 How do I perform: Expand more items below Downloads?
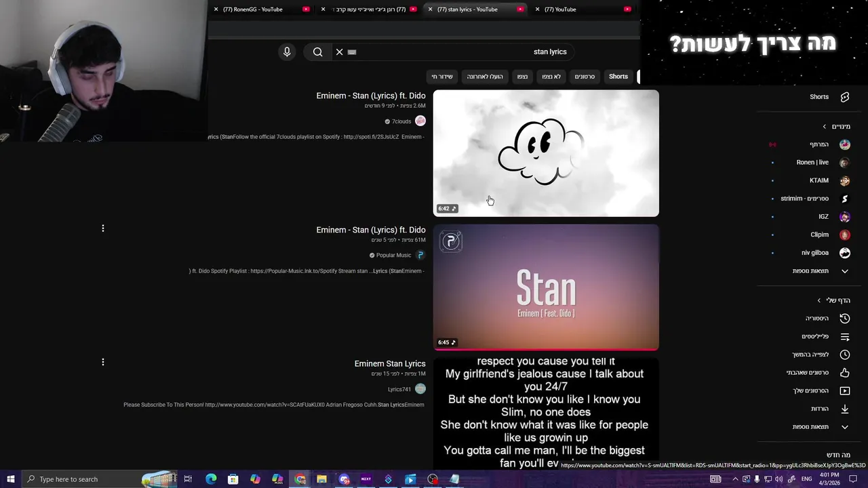(821, 427)
